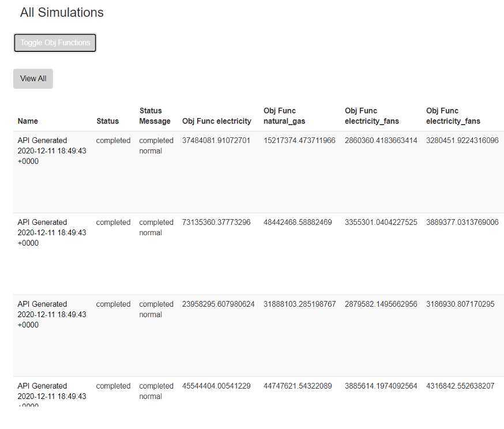Click name cell in the 73135360.37773296 row
The height and width of the screenshot is (429, 504).
click(x=52, y=232)
